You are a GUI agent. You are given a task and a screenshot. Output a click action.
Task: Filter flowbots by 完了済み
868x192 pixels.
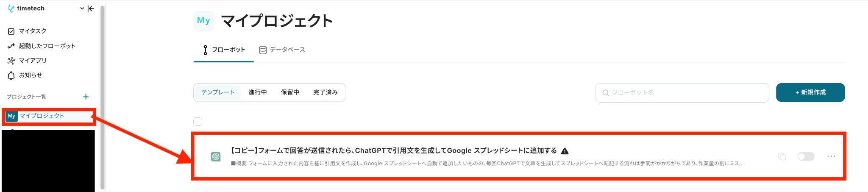[325, 92]
